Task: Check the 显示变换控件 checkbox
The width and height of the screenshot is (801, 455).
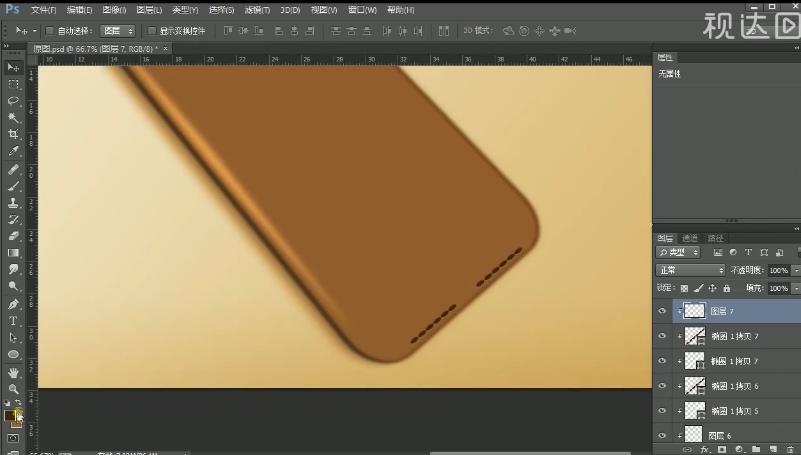Action: pos(152,31)
